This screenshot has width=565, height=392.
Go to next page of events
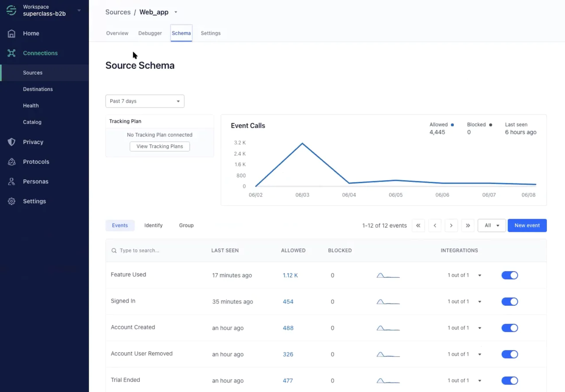[451, 226]
